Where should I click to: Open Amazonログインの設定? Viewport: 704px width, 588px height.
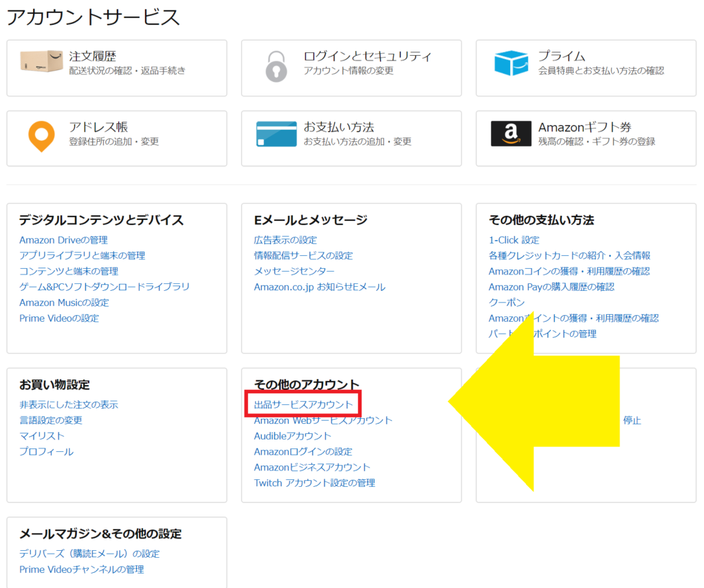click(x=303, y=451)
